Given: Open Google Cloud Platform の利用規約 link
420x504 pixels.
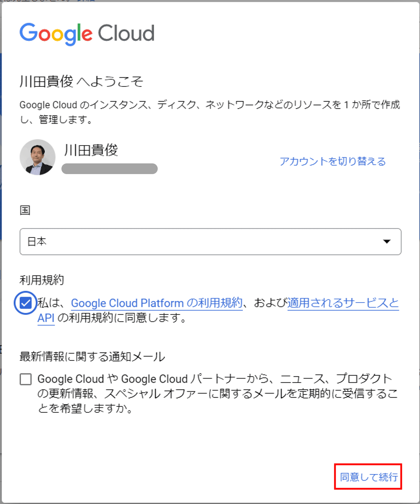Looking at the screenshot, I should pyautogui.click(x=157, y=303).
